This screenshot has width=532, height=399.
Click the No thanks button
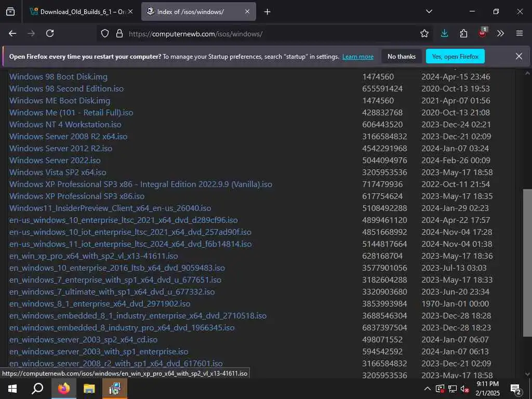(402, 56)
